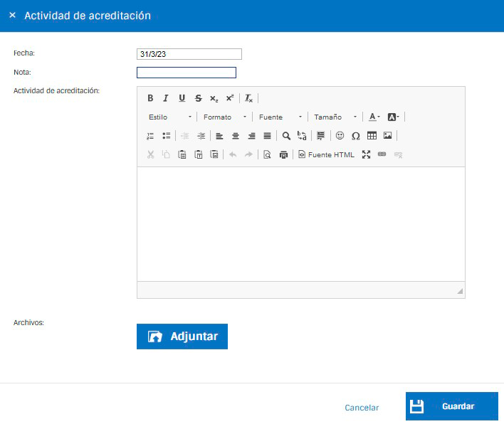Switch to Fuente HTML source view
Viewport: 504px width, 429px height.
coord(326,154)
